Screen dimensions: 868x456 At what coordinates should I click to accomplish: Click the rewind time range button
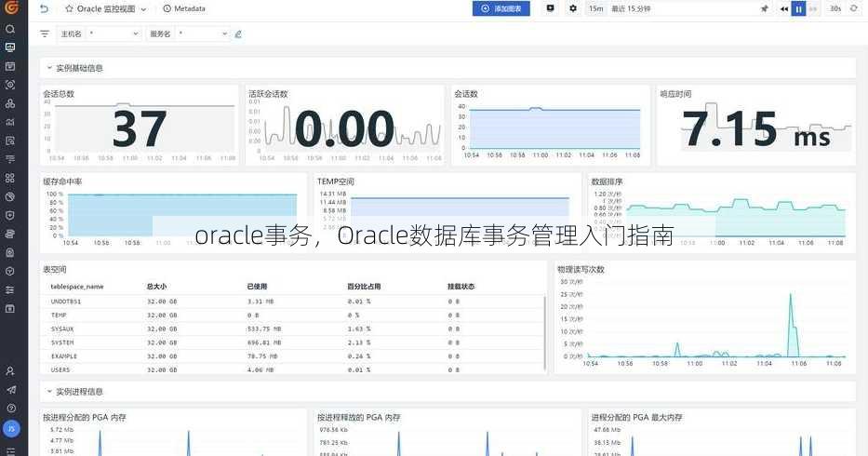point(784,9)
